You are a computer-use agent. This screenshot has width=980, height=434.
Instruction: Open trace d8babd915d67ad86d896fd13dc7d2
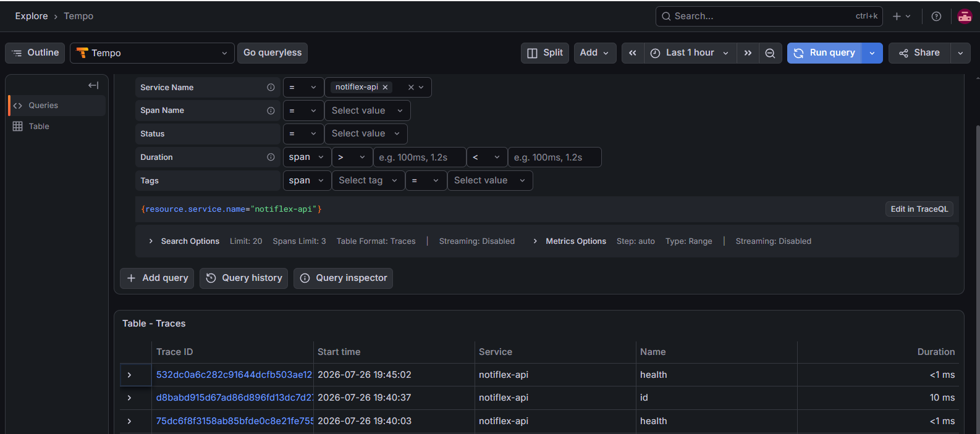[x=234, y=398]
